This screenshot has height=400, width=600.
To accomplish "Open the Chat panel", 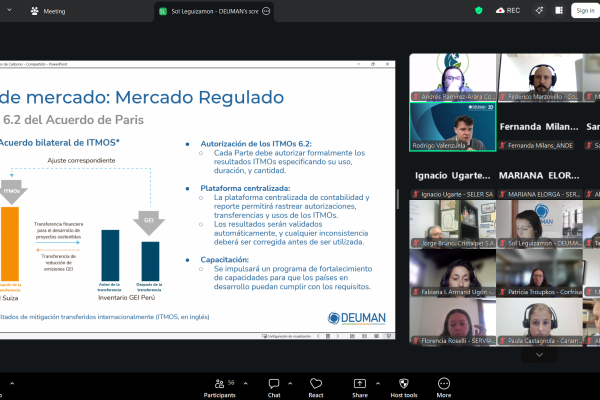I will point(274,388).
